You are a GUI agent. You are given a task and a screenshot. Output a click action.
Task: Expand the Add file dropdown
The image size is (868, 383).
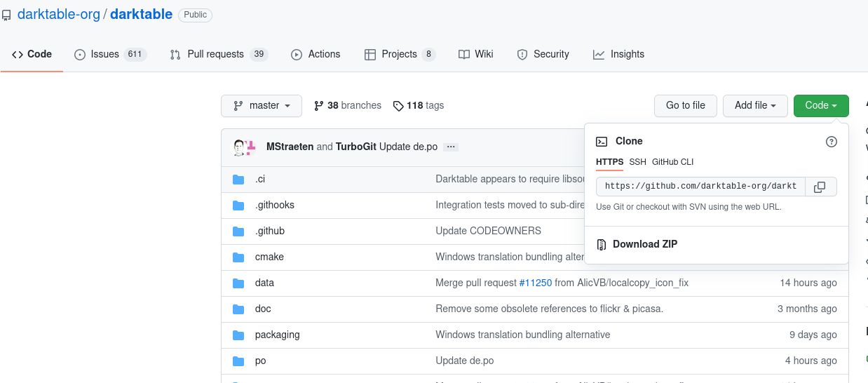pyautogui.click(x=755, y=106)
